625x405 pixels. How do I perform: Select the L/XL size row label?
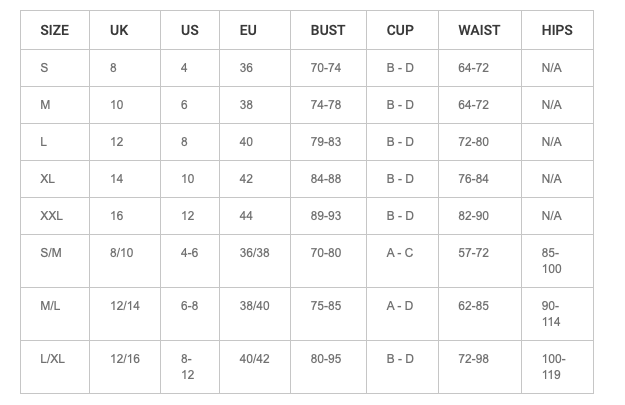coord(54,359)
